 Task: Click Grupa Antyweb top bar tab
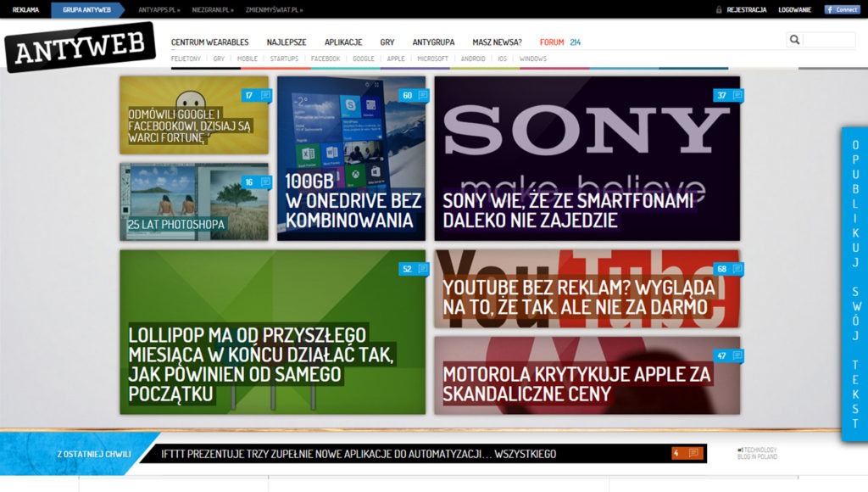click(86, 9)
